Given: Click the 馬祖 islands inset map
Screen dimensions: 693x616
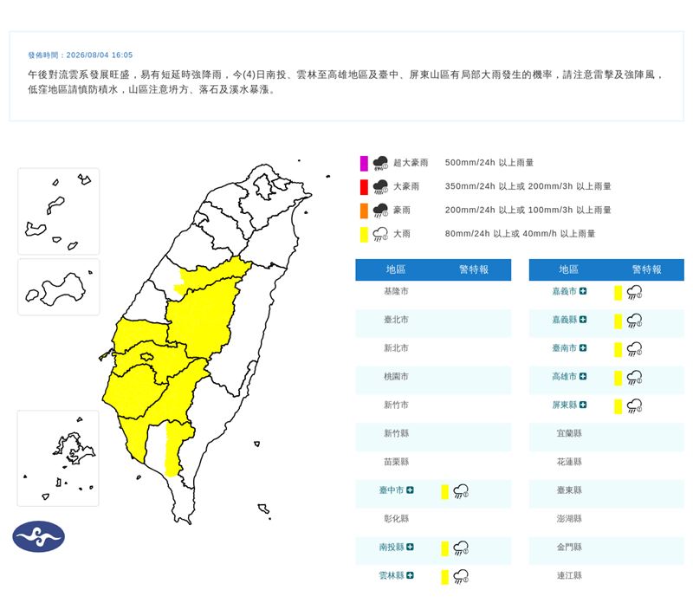Looking at the screenshot, I should [x=59, y=211].
